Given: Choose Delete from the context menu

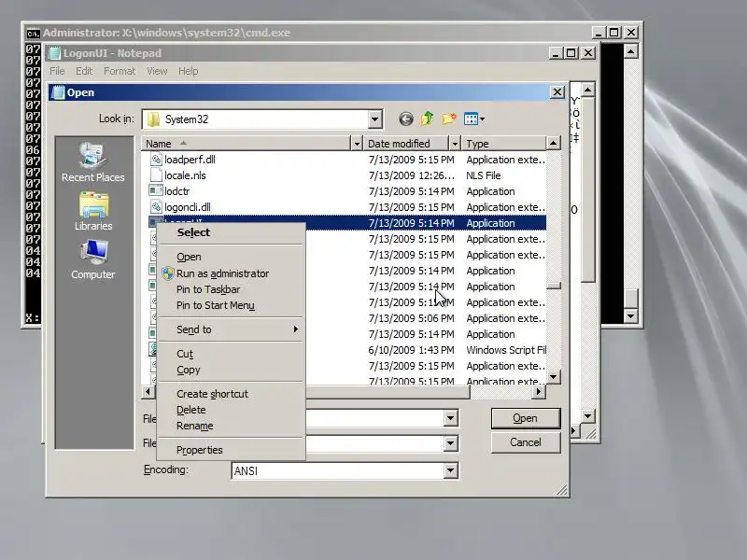Looking at the screenshot, I should [x=231, y=410].
